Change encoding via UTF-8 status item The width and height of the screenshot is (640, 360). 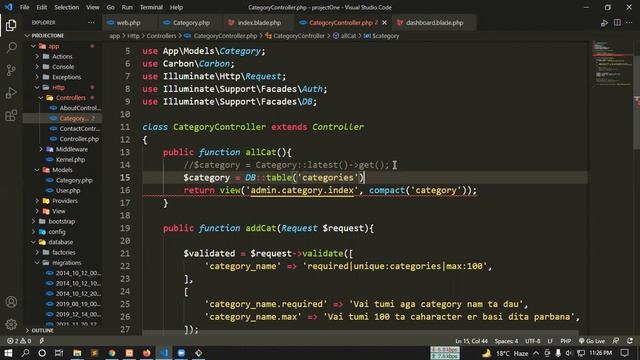click(x=532, y=341)
